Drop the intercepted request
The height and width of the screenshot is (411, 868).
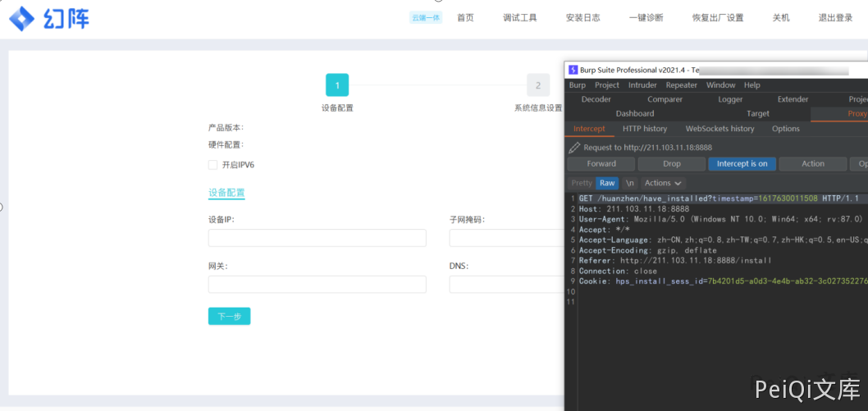pos(671,164)
